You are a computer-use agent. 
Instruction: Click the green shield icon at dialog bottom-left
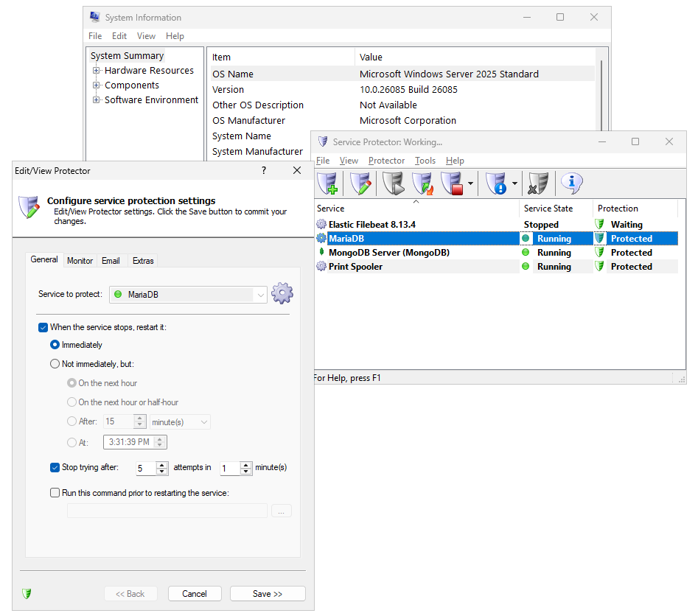(x=27, y=593)
